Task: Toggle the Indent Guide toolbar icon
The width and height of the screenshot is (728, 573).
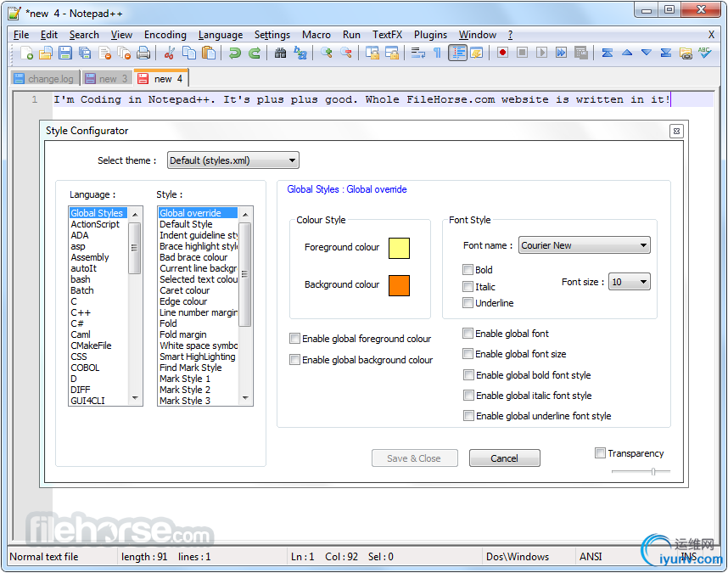Action: point(457,53)
